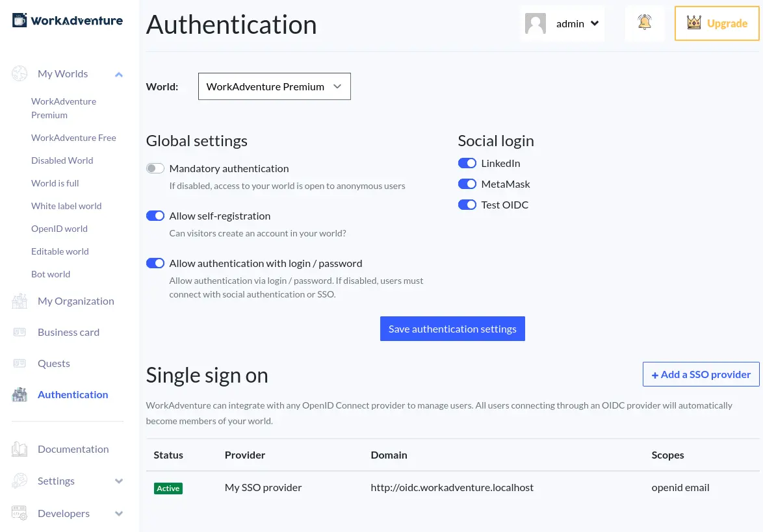
Task: Expand the Settings section chevron
Action: [119, 481]
